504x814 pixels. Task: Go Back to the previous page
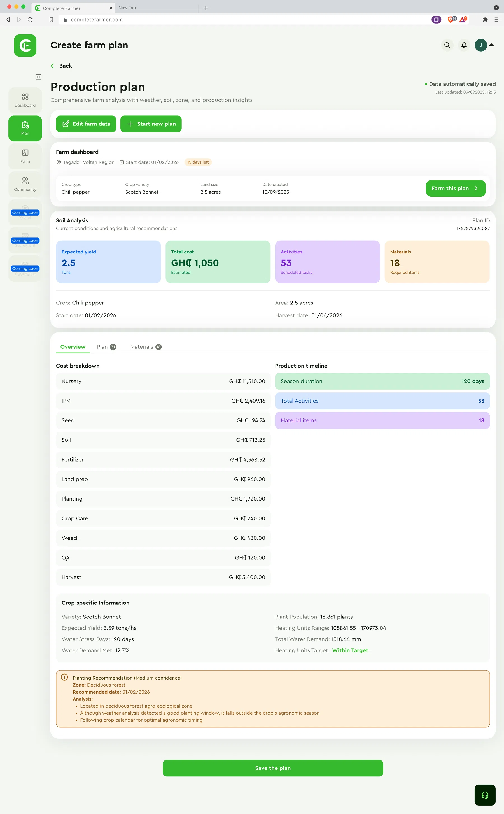pyautogui.click(x=61, y=66)
